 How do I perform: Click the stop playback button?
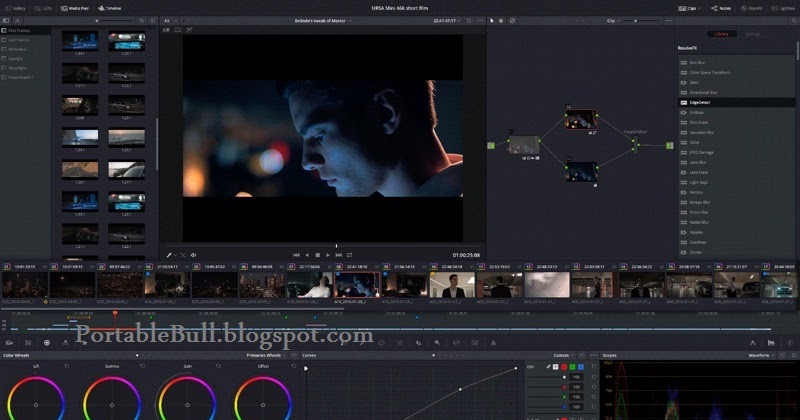(x=317, y=255)
